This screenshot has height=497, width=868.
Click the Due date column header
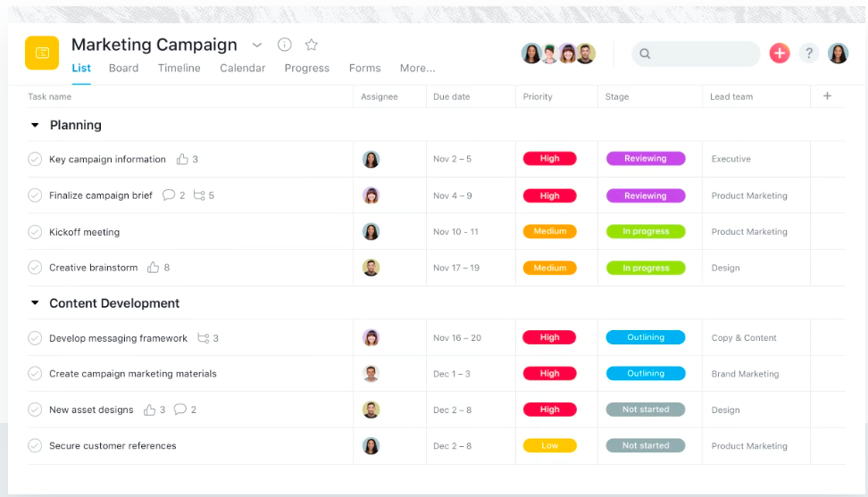451,96
